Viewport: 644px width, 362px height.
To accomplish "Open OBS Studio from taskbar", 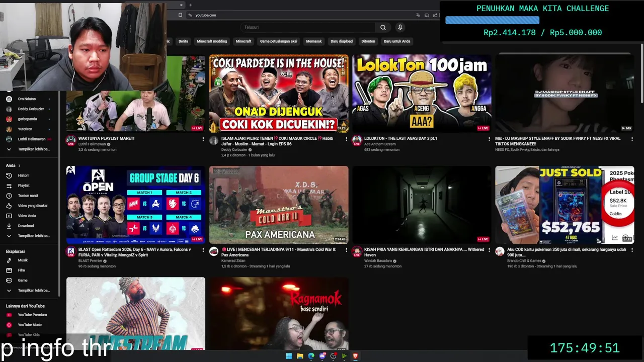I will tap(333, 356).
